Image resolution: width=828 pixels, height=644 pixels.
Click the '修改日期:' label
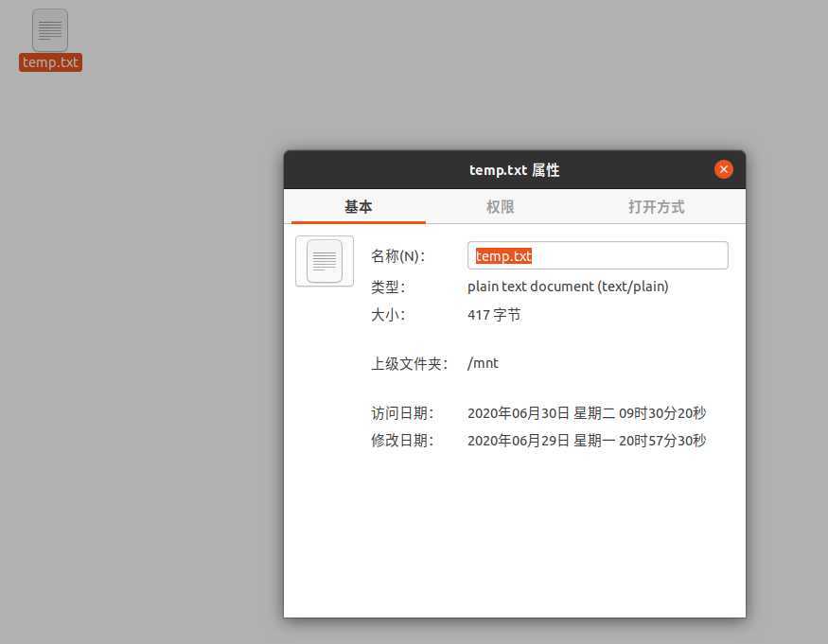pyautogui.click(x=402, y=441)
